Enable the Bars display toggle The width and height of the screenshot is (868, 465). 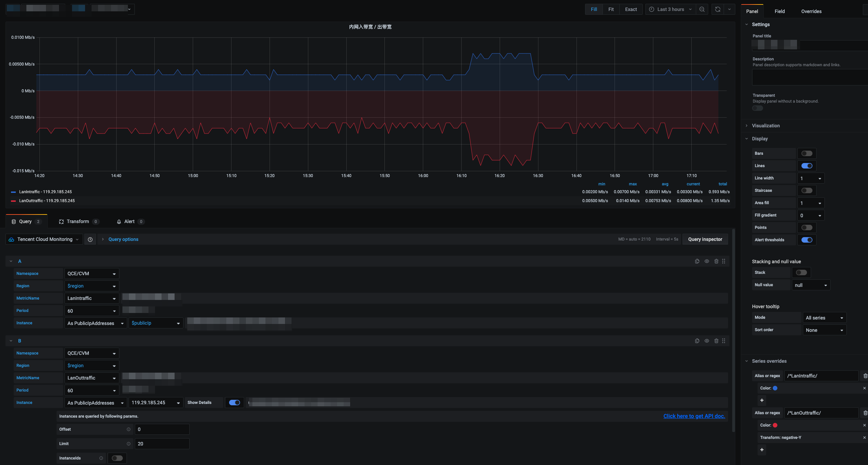tap(807, 153)
